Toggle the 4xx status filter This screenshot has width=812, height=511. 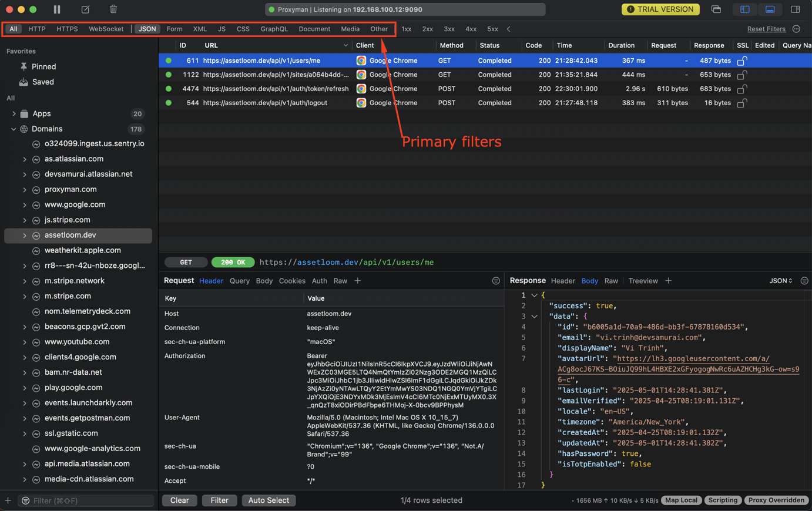[x=471, y=29]
